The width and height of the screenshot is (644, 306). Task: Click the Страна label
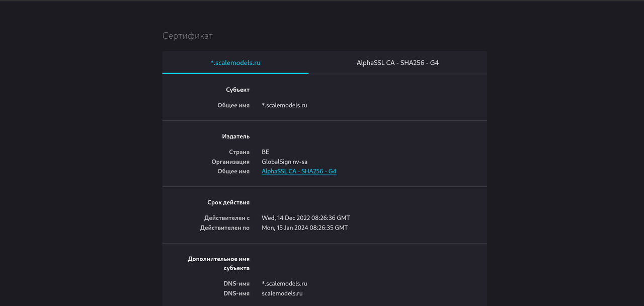click(239, 152)
